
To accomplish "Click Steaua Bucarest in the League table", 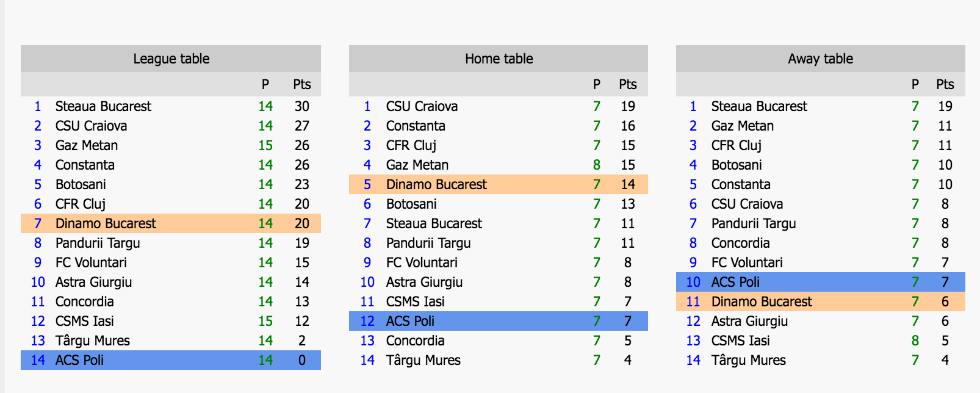I will [x=103, y=106].
